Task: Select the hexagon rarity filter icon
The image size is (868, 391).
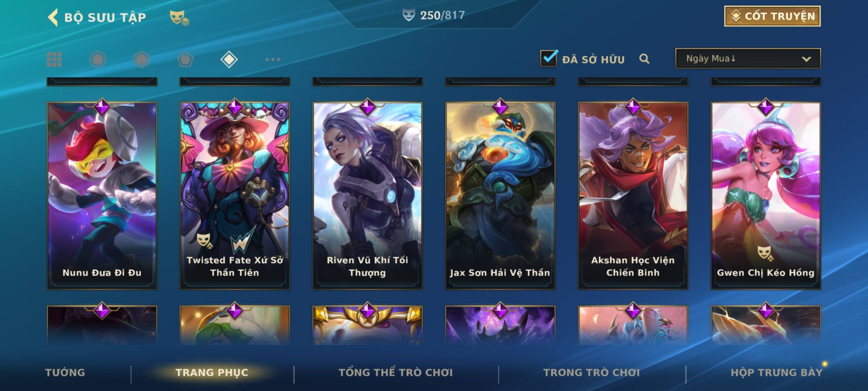Action: coord(141,59)
